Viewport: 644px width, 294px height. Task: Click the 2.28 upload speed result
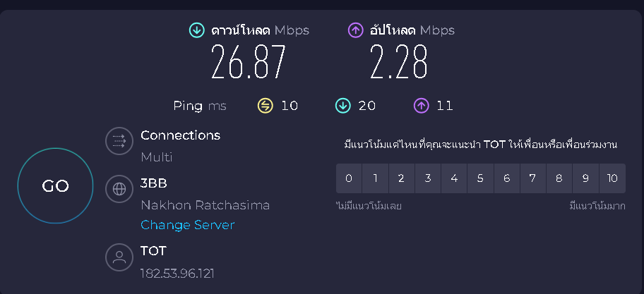point(399,62)
